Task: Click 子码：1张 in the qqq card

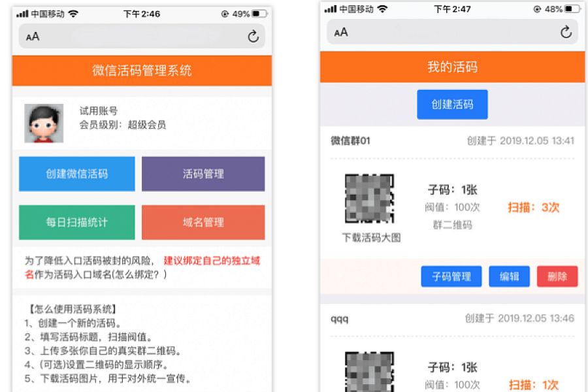Action: pos(453,367)
